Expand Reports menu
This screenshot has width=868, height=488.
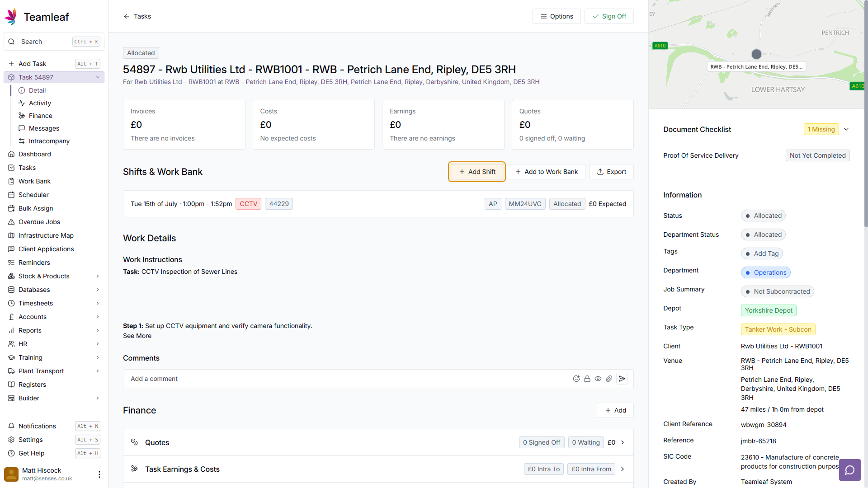point(98,330)
